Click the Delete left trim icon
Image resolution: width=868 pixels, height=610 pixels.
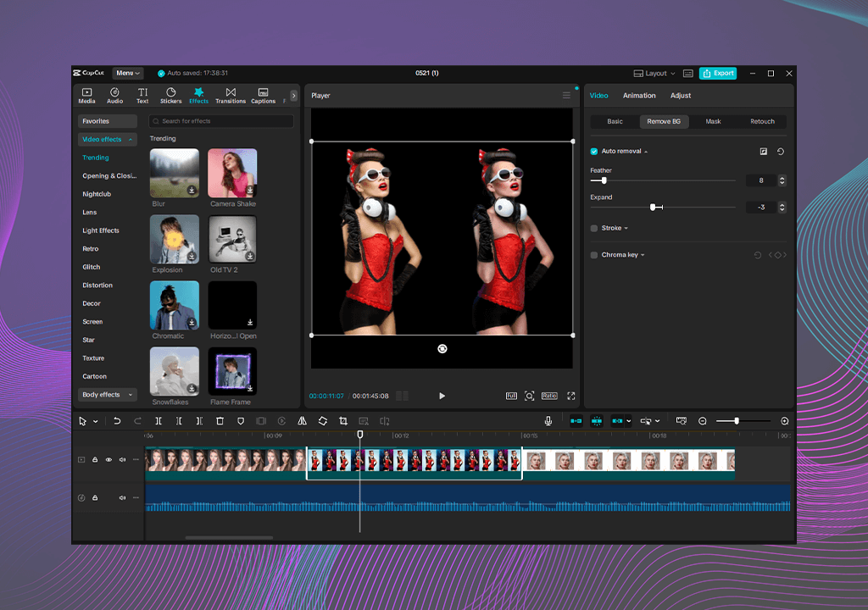179,421
